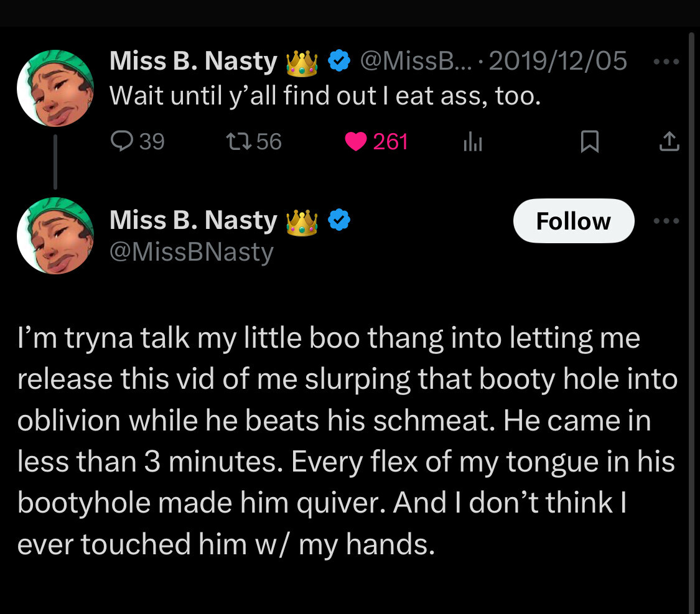Open the profile avatar on the first tweet

tap(55, 89)
